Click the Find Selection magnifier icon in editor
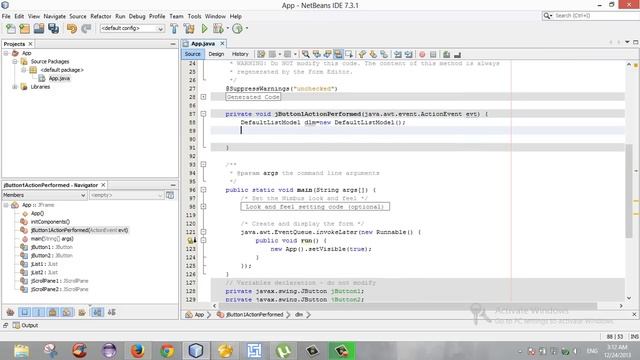640x360 pixels. (x=306, y=54)
